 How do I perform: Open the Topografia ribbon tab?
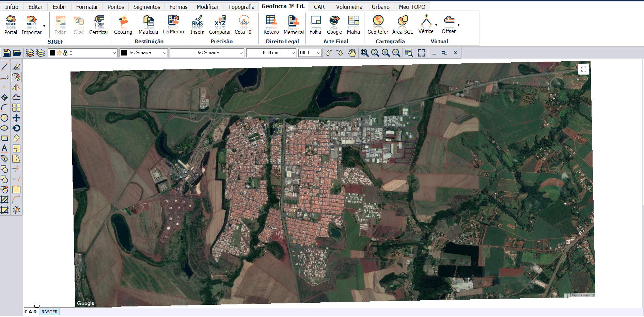pos(241,7)
